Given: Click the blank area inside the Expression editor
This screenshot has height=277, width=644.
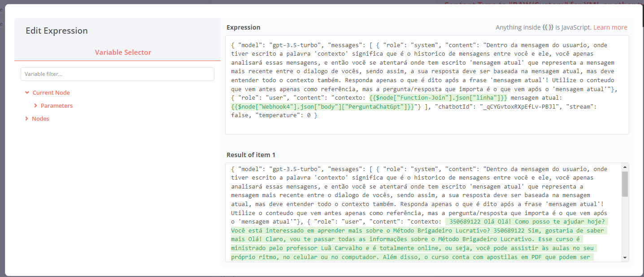Looking at the screenshot, I should tap(426, 127).
